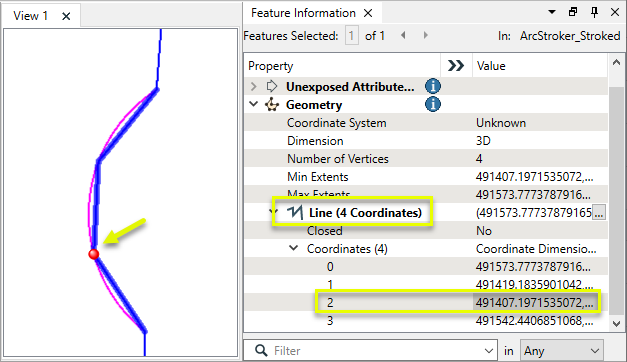Click the Max Extents value 491573.7773787916

[x=533, y=195]
